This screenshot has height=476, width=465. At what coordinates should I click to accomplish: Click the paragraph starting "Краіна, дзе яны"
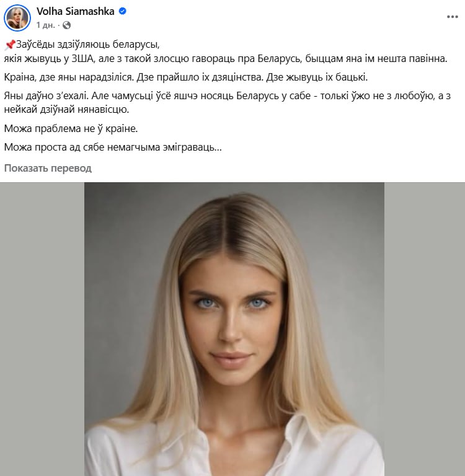point(186,77)
